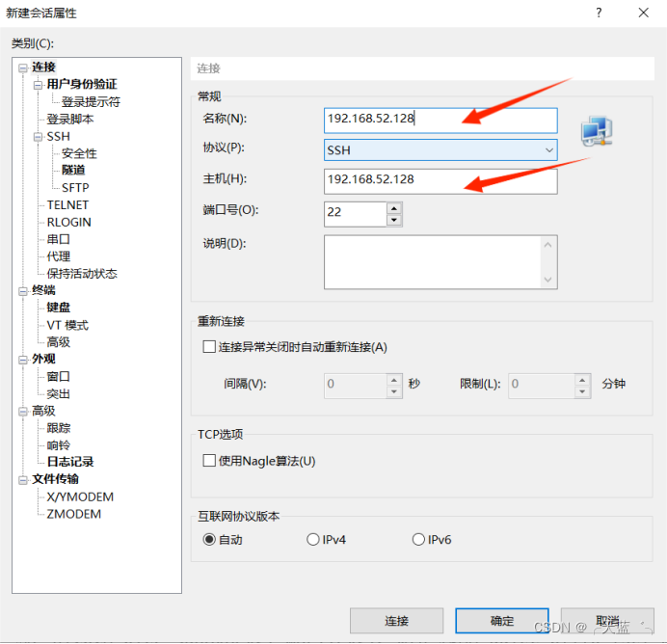Click the 主机 host input field
Image resolution: width=667 pixels, height=644 pixels.
440,181
